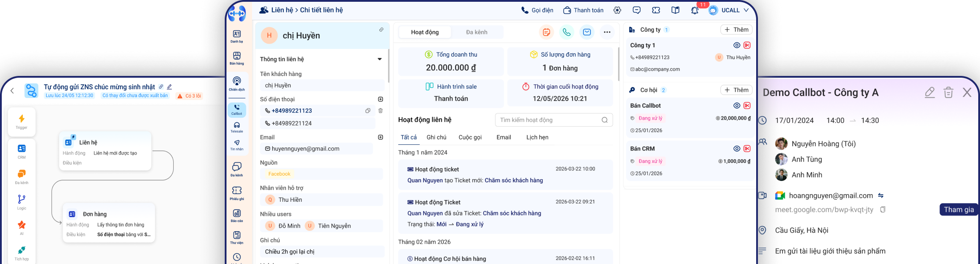The height and width of the screenshot is (264, 980).
Task: Add a company with Thêm button
Action: (736, 30)
